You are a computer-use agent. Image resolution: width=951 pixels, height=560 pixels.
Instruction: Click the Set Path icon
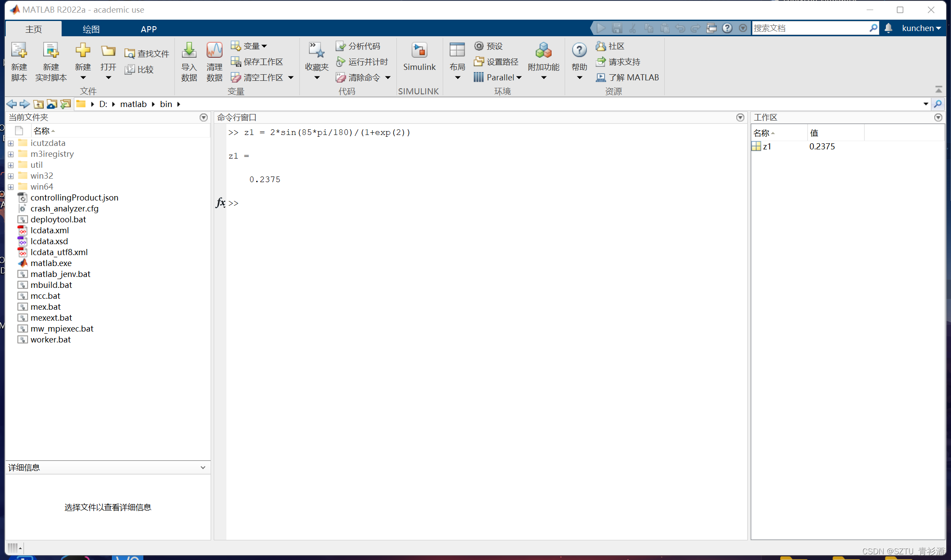coord(479,62)
